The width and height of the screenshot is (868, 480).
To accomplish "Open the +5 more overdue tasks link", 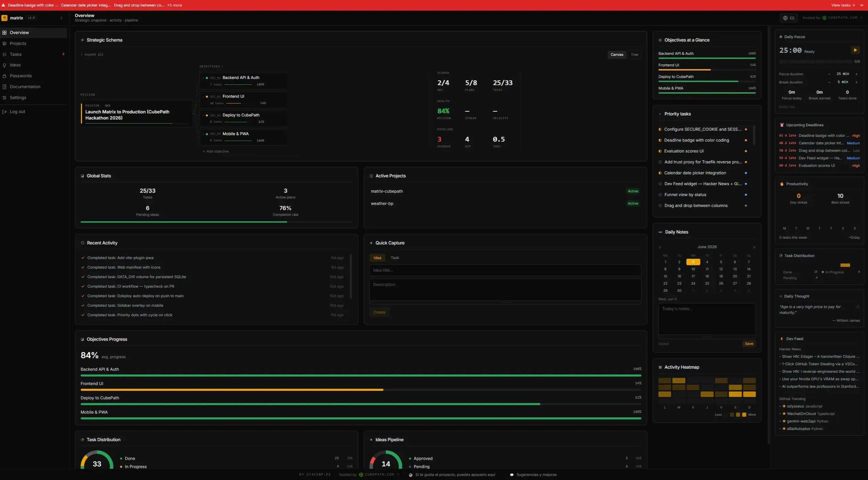I will coord(175,5).
